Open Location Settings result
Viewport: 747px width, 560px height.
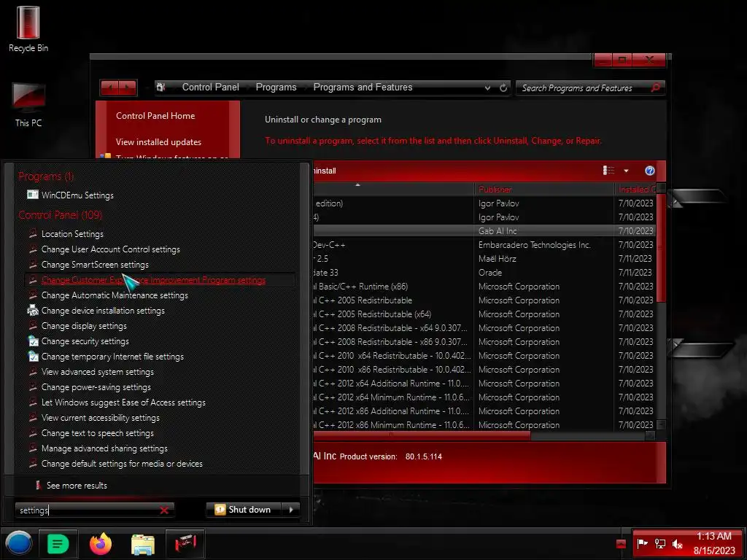tap(72, 234)
